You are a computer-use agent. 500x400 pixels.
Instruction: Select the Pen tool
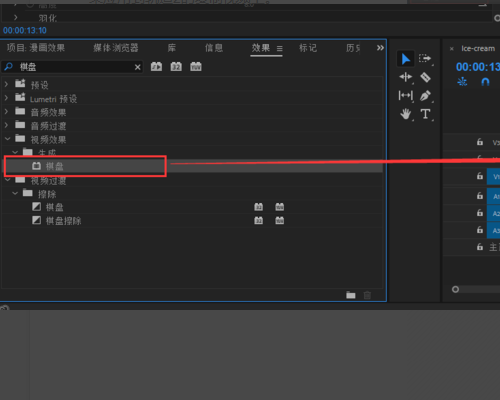pos(425,96)
